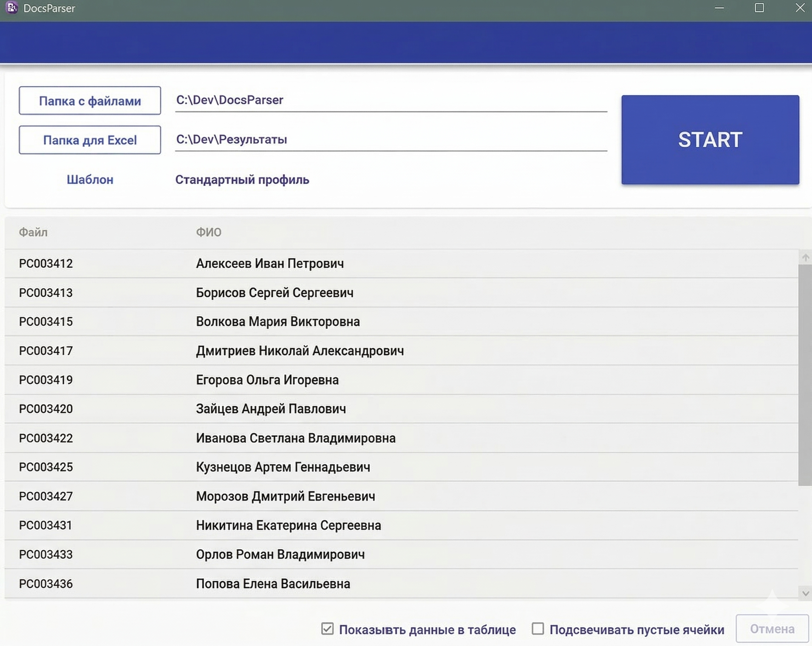Click 'Папка с файлами' button
The image size is (812, 646).
tap(90, 101)
